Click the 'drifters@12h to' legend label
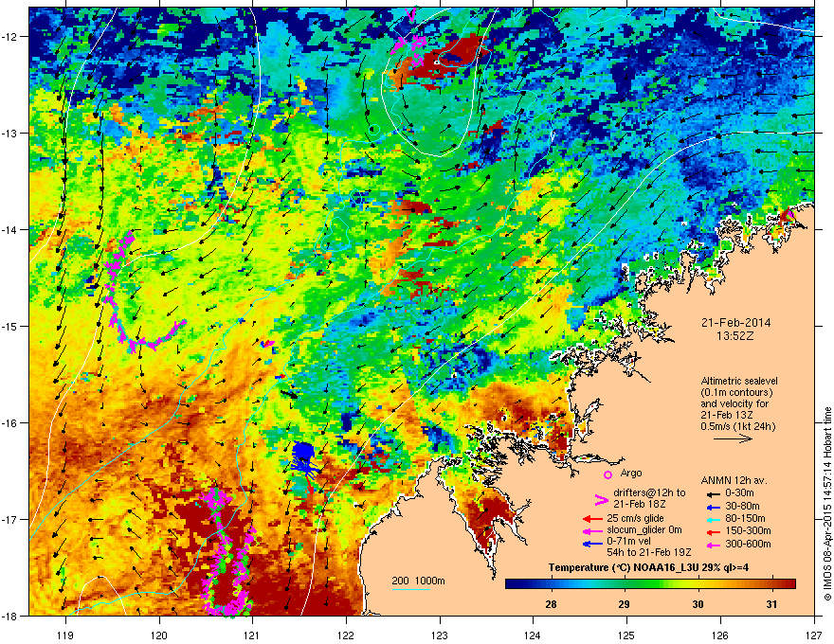The height and width of the screenshot is (644, 834). click(x=649, y=493)
